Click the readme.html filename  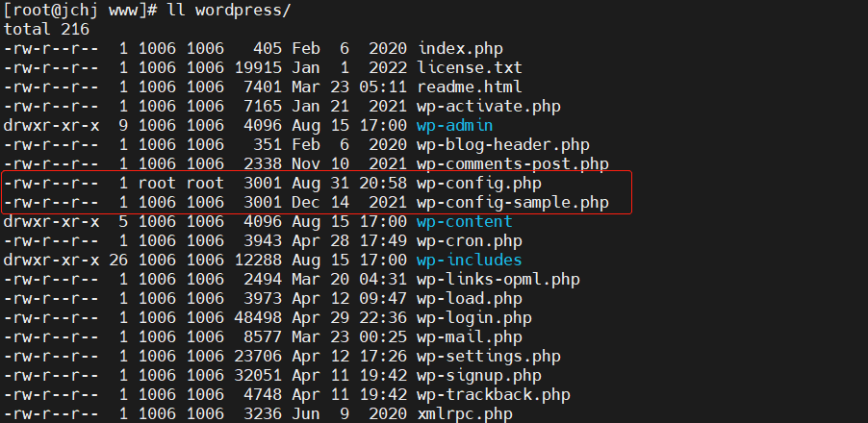point(470,87)
